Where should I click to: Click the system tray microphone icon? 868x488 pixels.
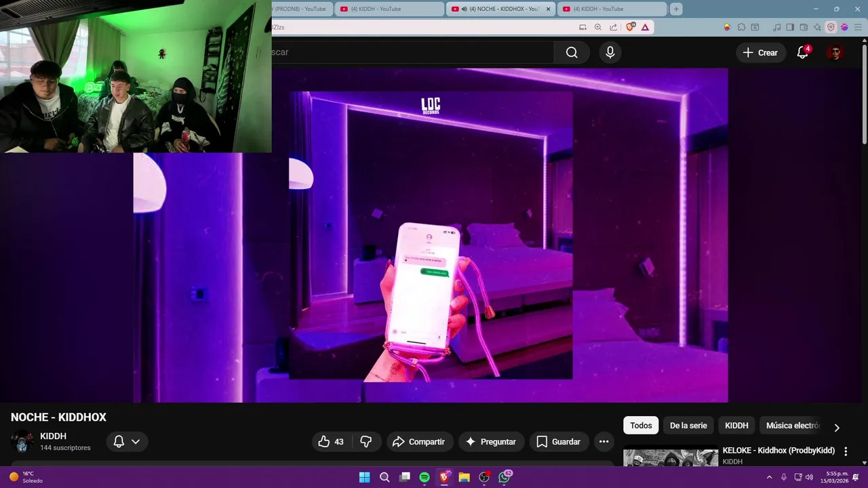[x=784, y=477]
